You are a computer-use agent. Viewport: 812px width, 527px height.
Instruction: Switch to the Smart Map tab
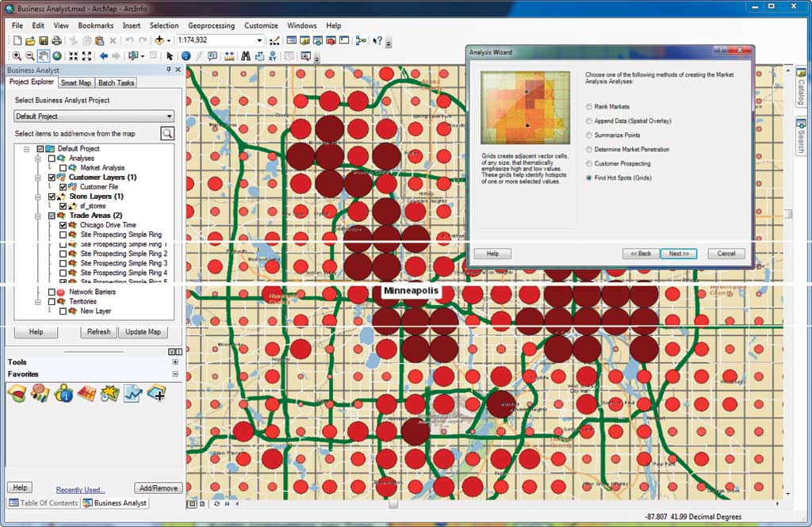coord(76,82)
